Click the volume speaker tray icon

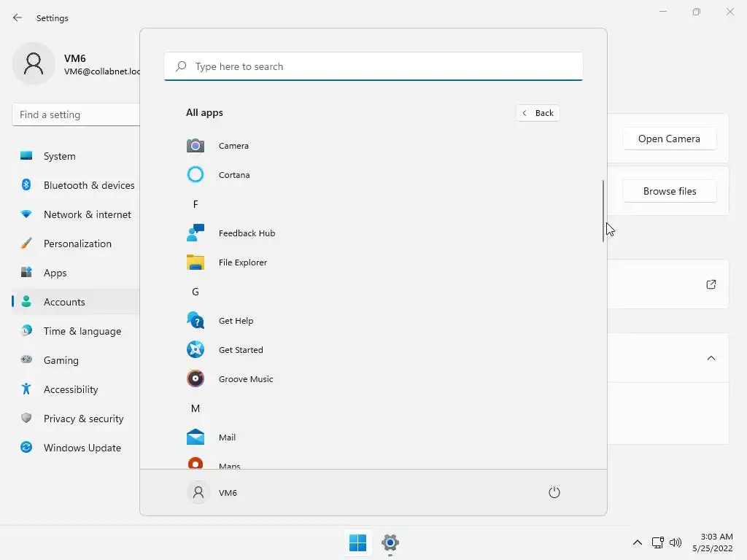pyautogui.click(x=675, y=542)
